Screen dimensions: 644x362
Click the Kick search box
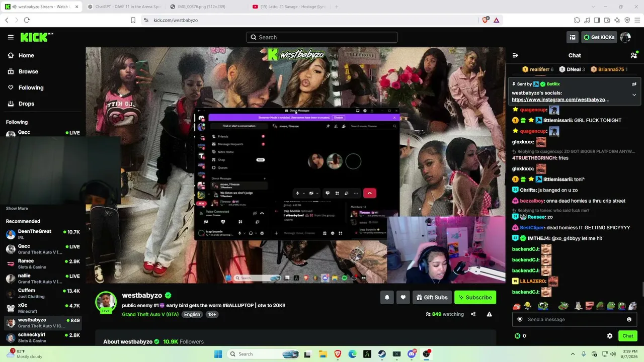coord(322,37)
